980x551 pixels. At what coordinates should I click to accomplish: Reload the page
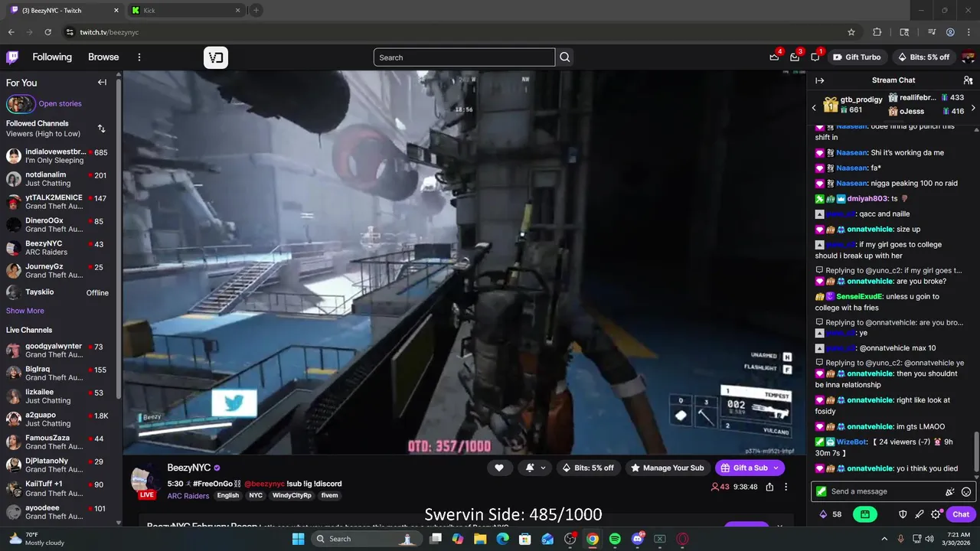tap(48, 32)
